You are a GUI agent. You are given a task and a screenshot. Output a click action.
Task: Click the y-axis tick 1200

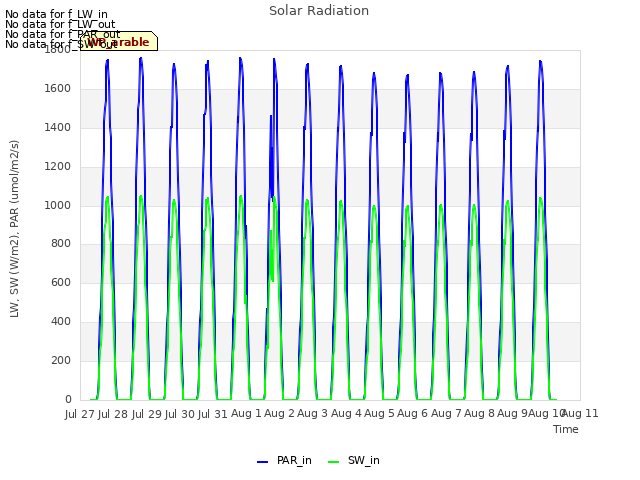click(58, 167)
